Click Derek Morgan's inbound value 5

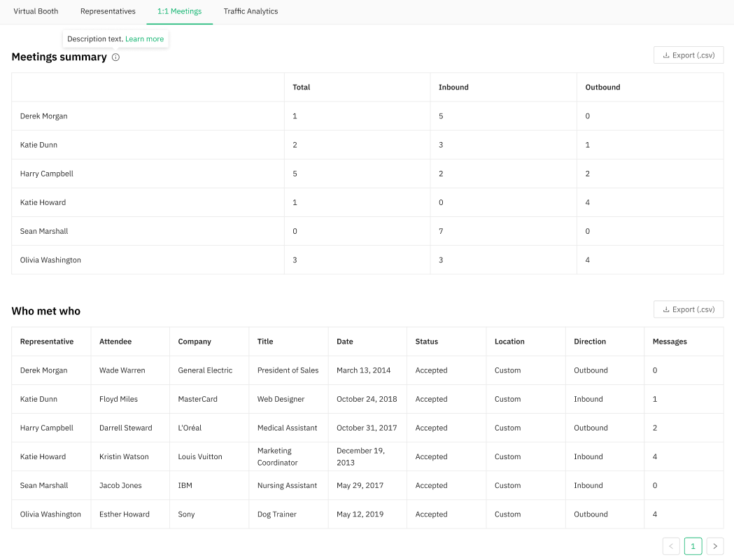click(x=441, y=116)
